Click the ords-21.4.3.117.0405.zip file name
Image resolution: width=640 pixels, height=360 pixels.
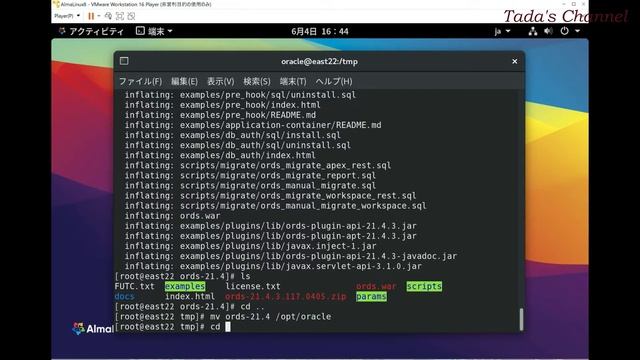pos(286,296)
